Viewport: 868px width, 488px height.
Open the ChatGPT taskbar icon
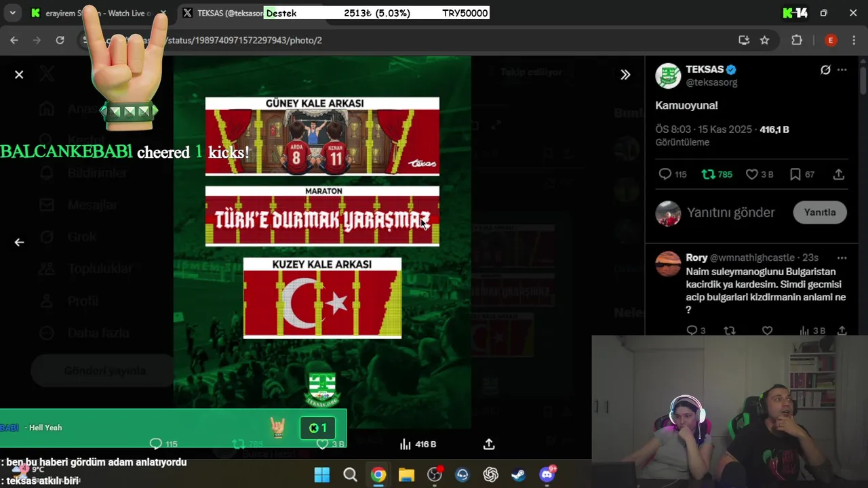click(x=491, y=474)
